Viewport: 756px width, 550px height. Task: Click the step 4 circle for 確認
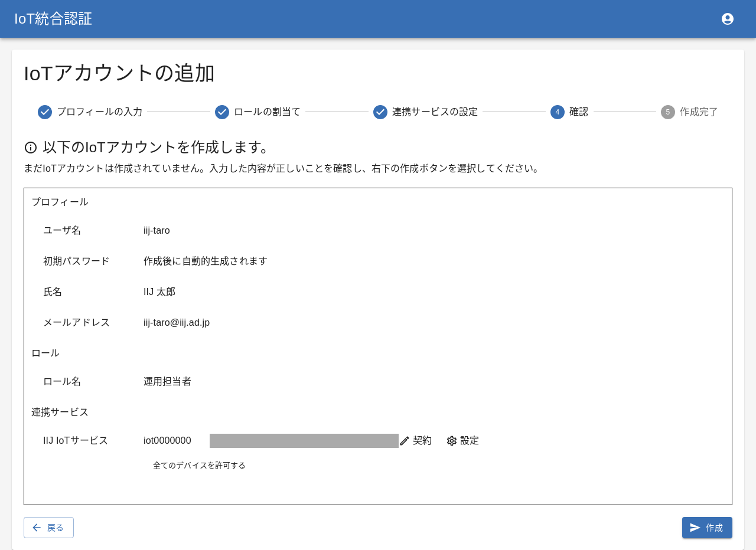pos(558,112)
